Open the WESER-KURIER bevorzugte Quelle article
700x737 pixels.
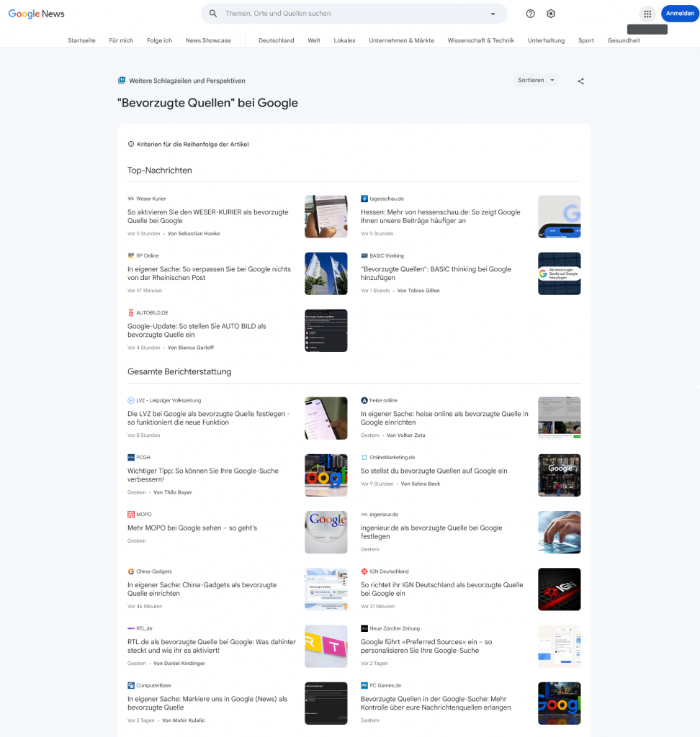point(208,216)
